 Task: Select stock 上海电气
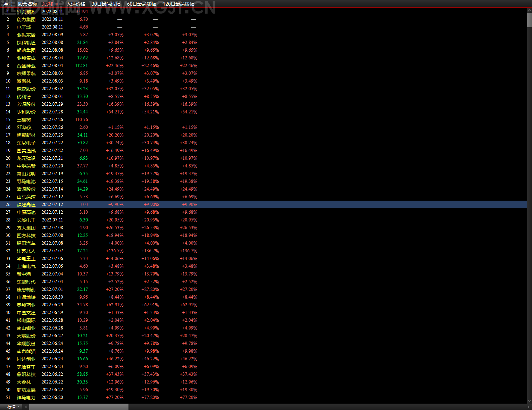[26, 266]
